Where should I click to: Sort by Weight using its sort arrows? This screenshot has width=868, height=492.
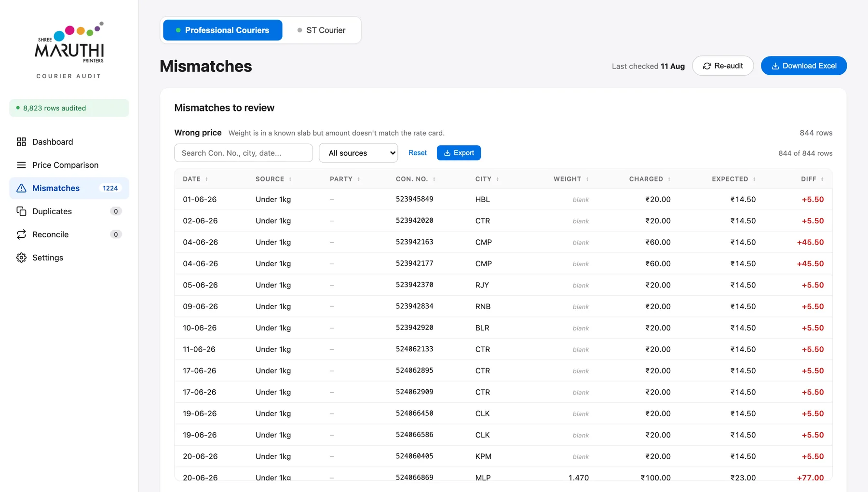(x=587, y=179)
